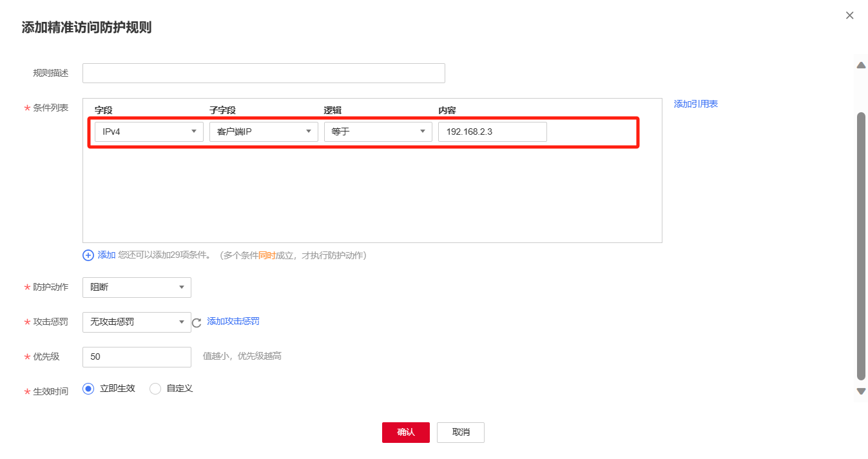
Task: Open the 子字段 dropdown showing 客户端IP
Action: (x=264, y=132)
